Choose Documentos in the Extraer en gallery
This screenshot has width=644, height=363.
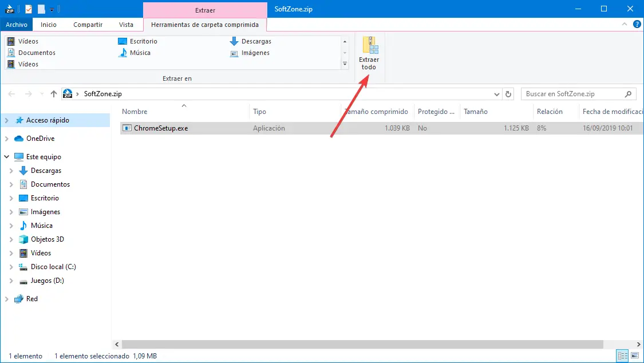(31, 53)
